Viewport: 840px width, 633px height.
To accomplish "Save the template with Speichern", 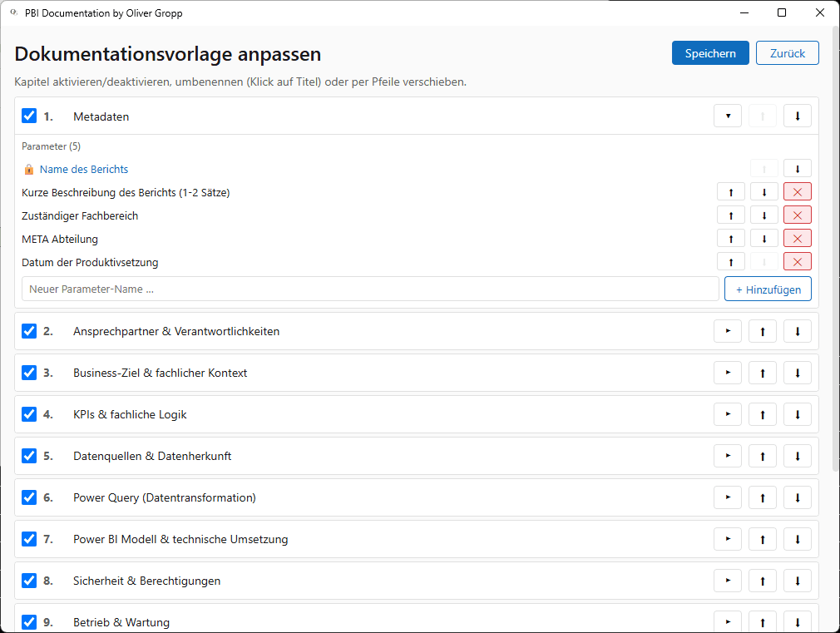I will point(710,53).
